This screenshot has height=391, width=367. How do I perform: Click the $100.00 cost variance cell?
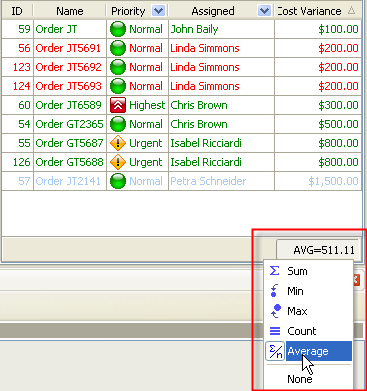point(318,29)
